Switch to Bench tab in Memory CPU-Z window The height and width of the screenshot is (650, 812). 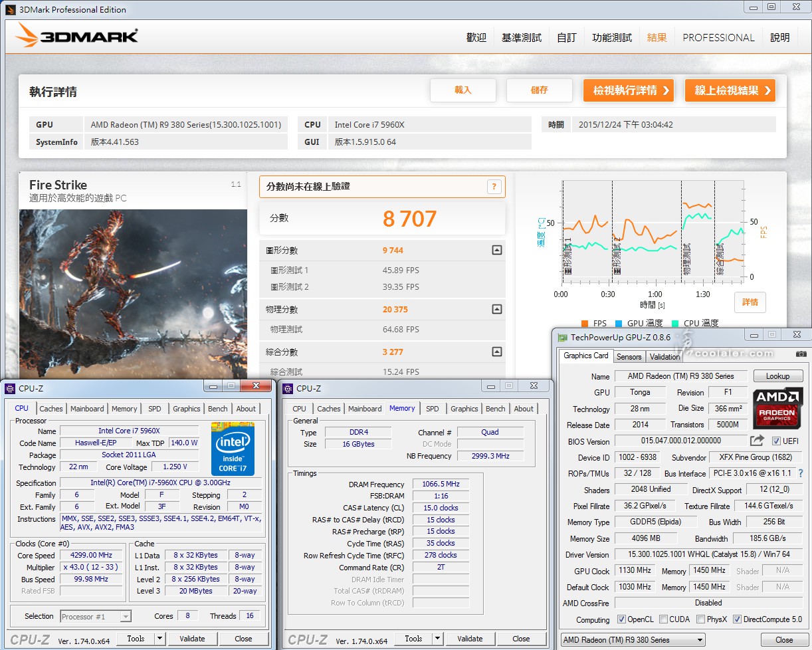(496, 409)
